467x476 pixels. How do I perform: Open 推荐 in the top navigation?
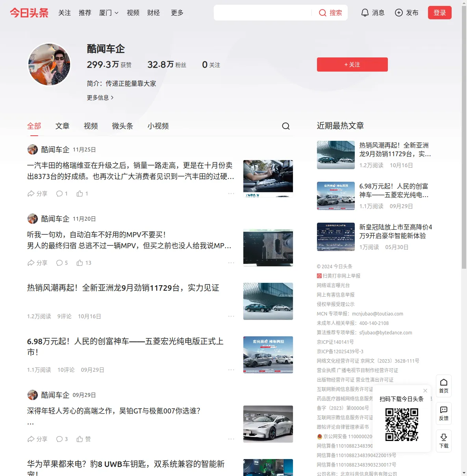point(85,13)
